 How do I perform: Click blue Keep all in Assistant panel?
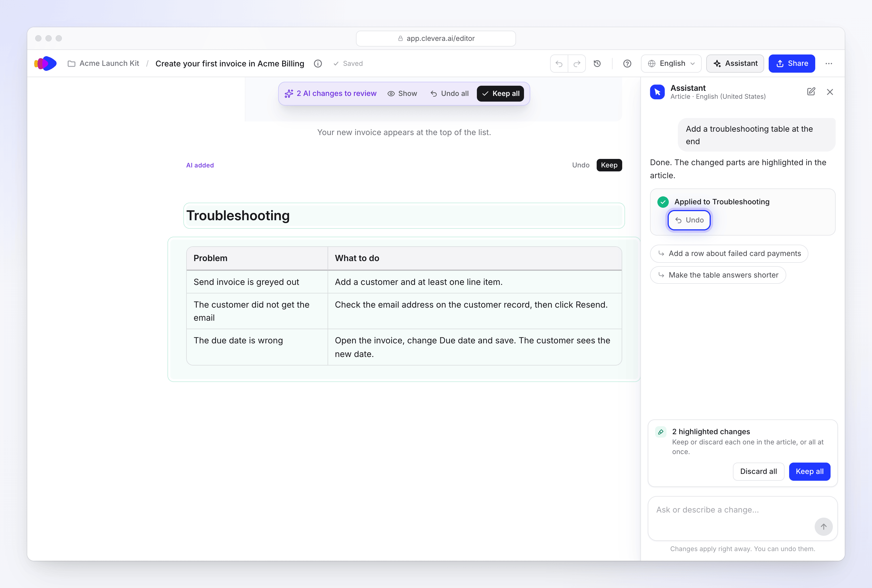(x=810, y=471)
